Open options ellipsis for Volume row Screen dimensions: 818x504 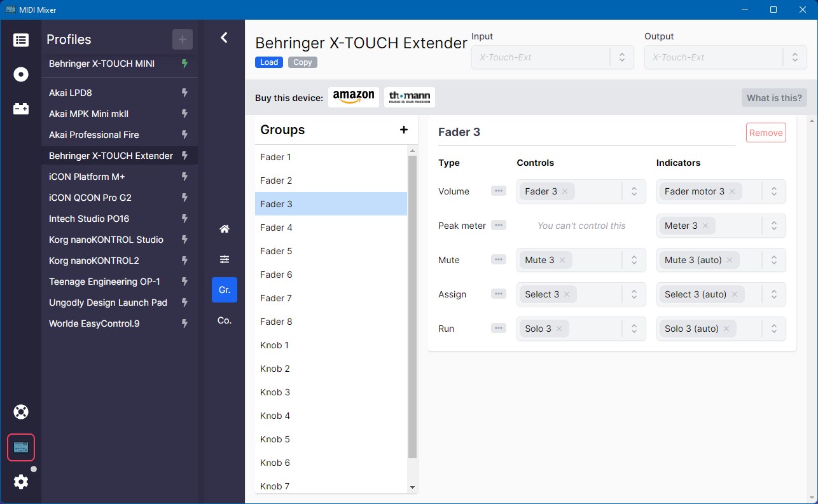coord(499,191)
